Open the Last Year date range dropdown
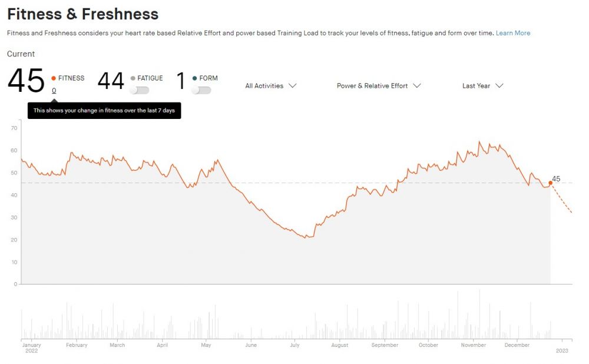This screenshot has width=589, height=364. click(482, 86)
